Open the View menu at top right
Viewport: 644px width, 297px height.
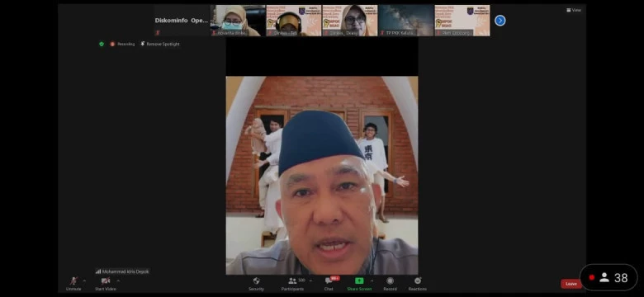574,10
